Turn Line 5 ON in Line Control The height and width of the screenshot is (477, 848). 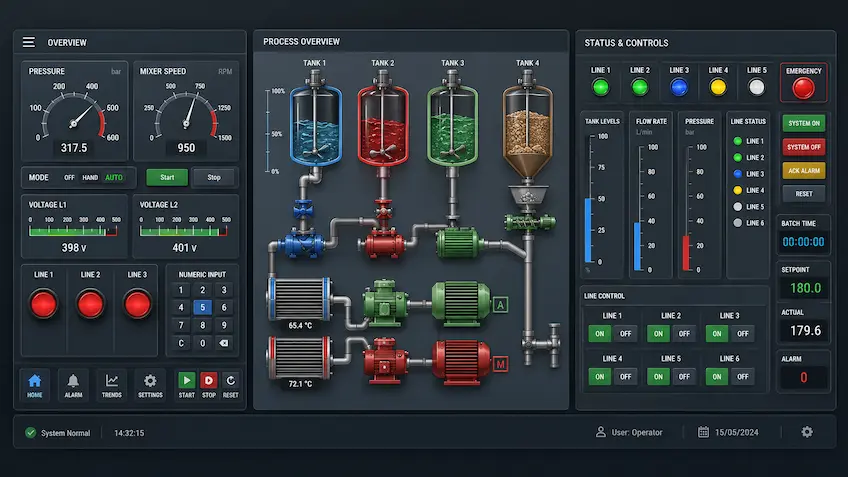click(658, 376)
